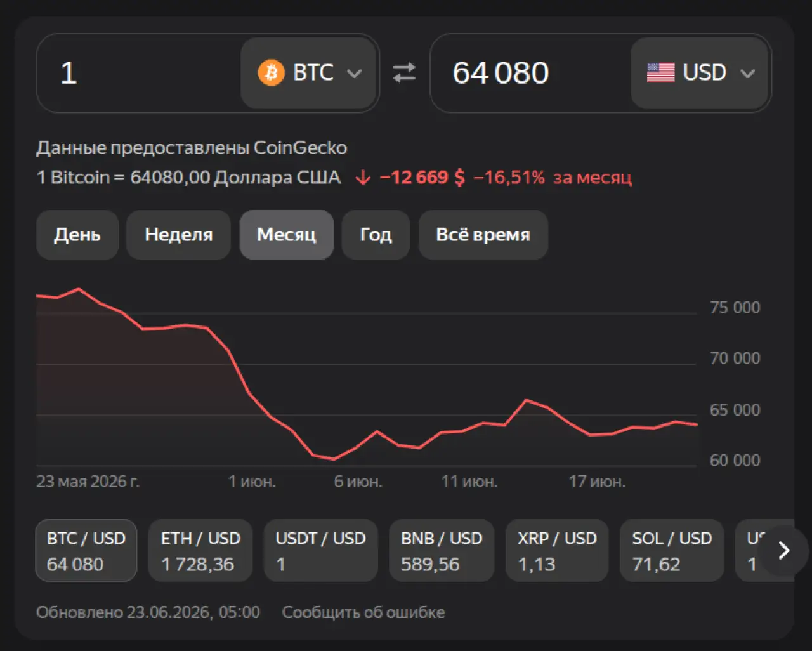
Task: Select the SOL / USD pair card
Action: (672, 551)
